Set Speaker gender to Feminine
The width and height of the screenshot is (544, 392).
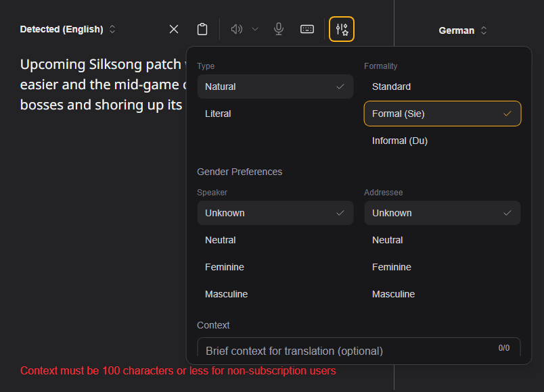275,267
